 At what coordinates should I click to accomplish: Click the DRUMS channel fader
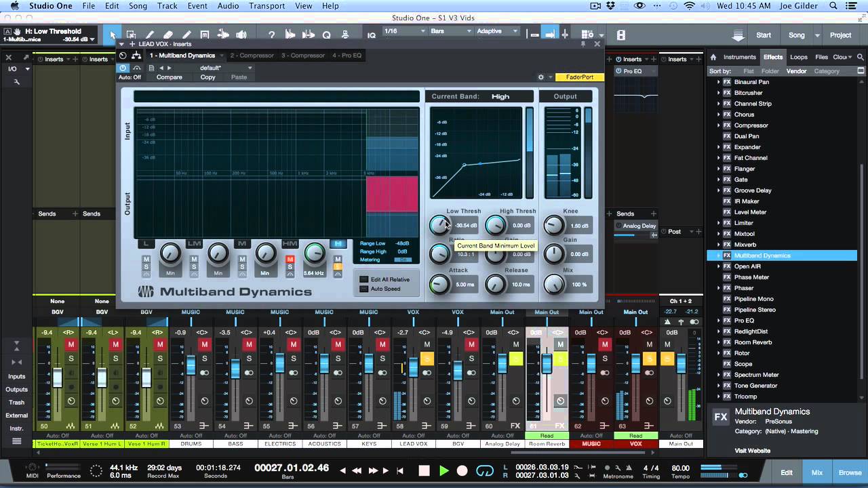point(191,367)
